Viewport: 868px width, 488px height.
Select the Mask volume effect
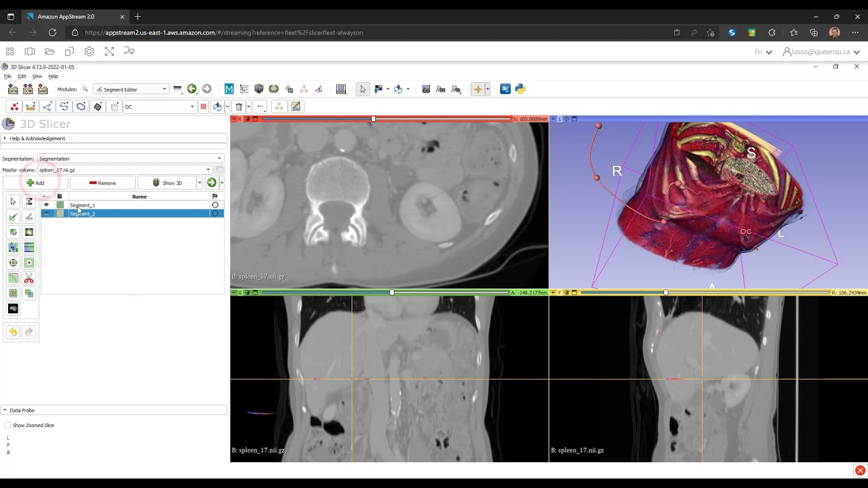pyautogui.click(x=13, y=308)
